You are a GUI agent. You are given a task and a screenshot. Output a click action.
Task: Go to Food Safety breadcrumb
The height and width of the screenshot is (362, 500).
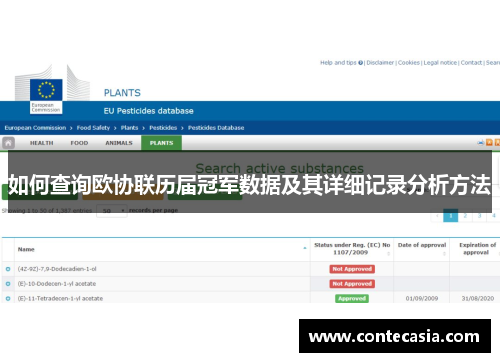pyautogui.click(x=93, y=128)
